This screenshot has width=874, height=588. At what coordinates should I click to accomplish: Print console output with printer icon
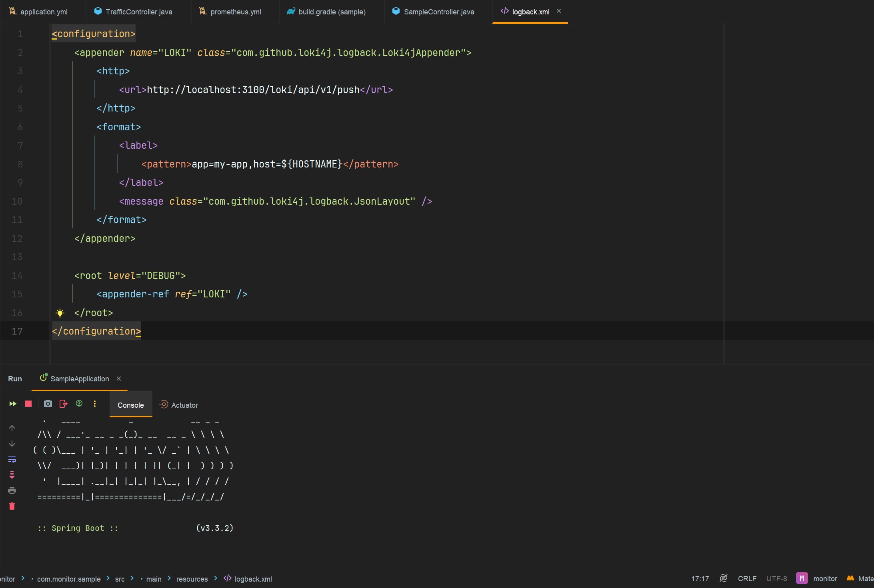click(12, 490)
